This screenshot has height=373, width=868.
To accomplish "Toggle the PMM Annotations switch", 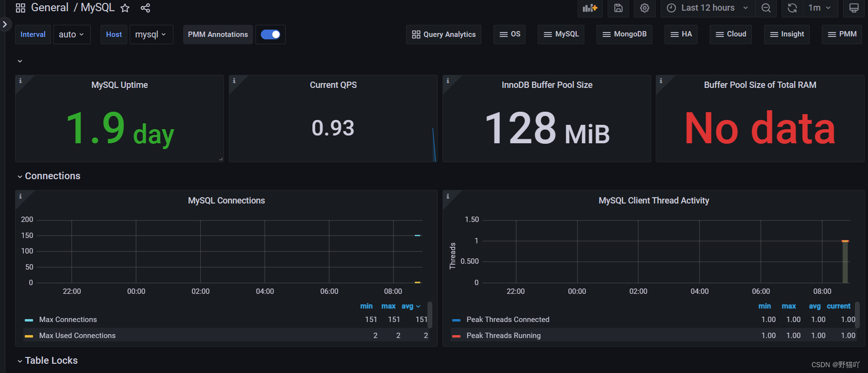I will click(271, 34).
